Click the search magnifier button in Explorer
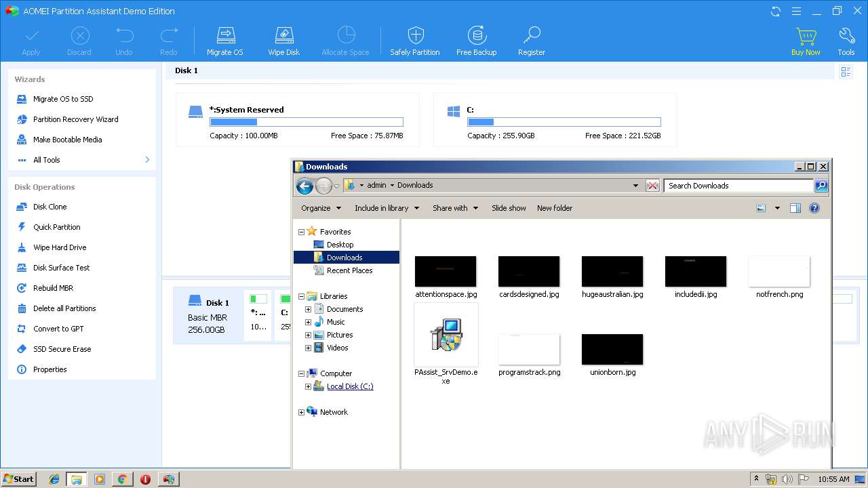The width and height of the screenshot is (868, 488). click(x=821, y=186)
